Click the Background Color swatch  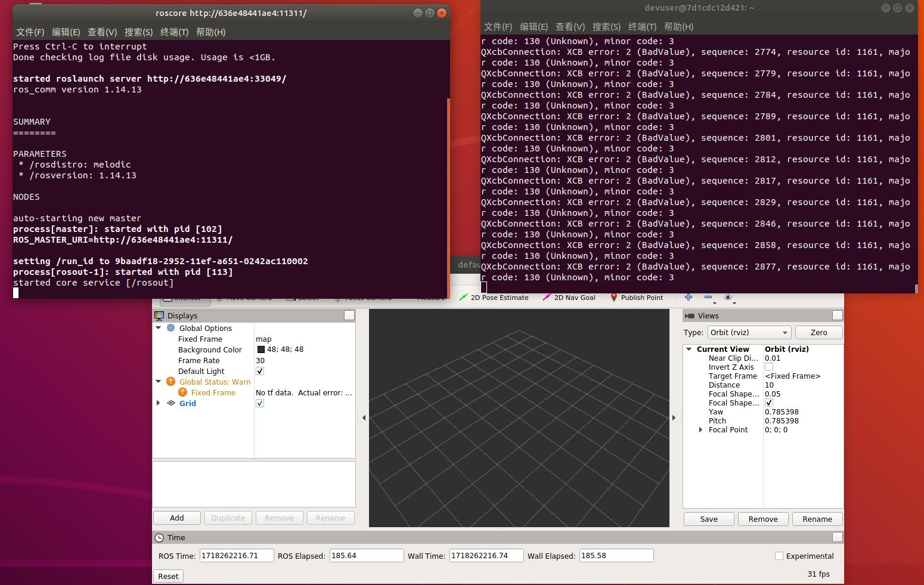pos(261,349)
